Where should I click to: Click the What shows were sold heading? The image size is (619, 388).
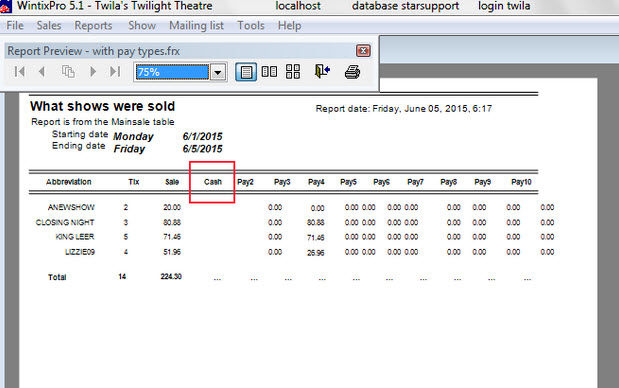point(103,106)
